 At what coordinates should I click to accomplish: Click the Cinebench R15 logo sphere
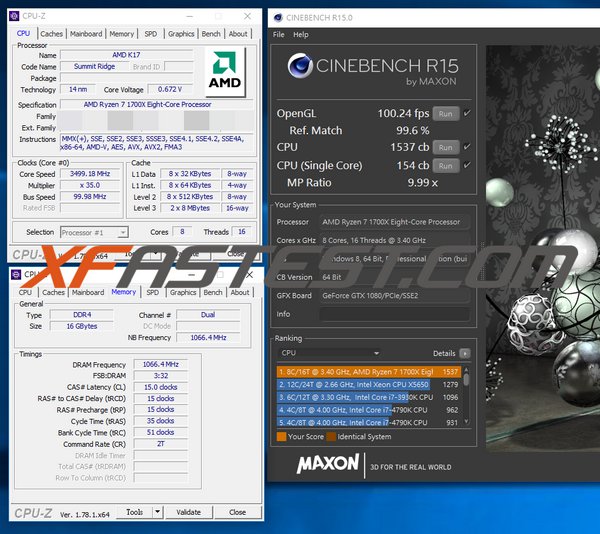pos(300,65)
